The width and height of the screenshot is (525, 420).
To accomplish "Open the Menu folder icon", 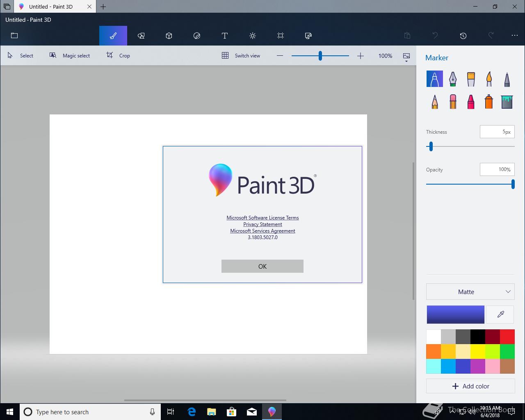I will click(14, 36).
